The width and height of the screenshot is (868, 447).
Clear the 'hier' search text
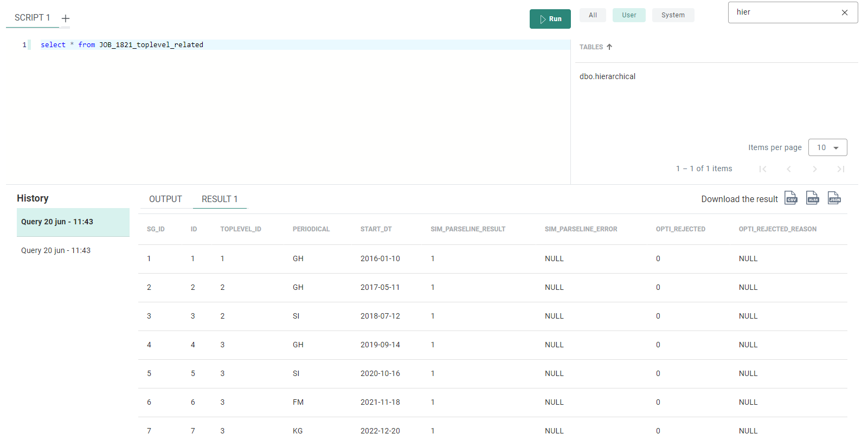844,12
